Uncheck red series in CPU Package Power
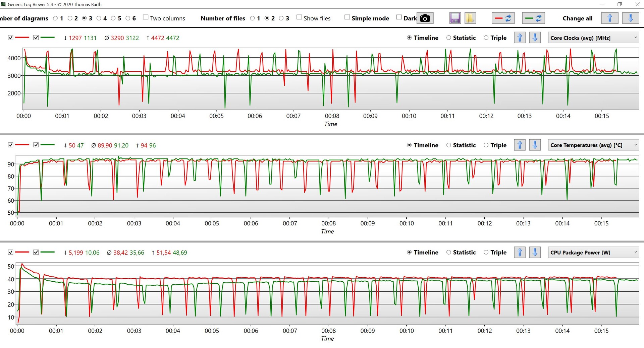The image size is (644, 348). (11, 252)
